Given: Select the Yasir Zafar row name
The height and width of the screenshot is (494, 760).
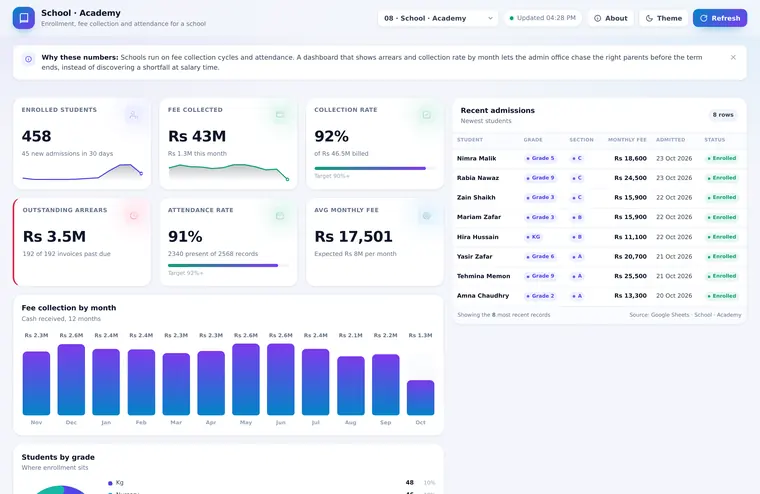Looking at the screenshot, I should pyautogui.click(x=475, y=256).
